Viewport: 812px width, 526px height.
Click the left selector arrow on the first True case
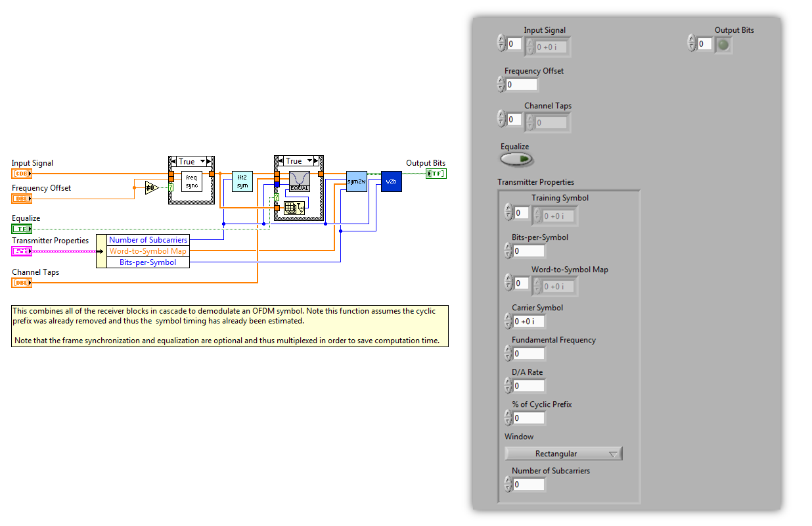click(173, 160)
